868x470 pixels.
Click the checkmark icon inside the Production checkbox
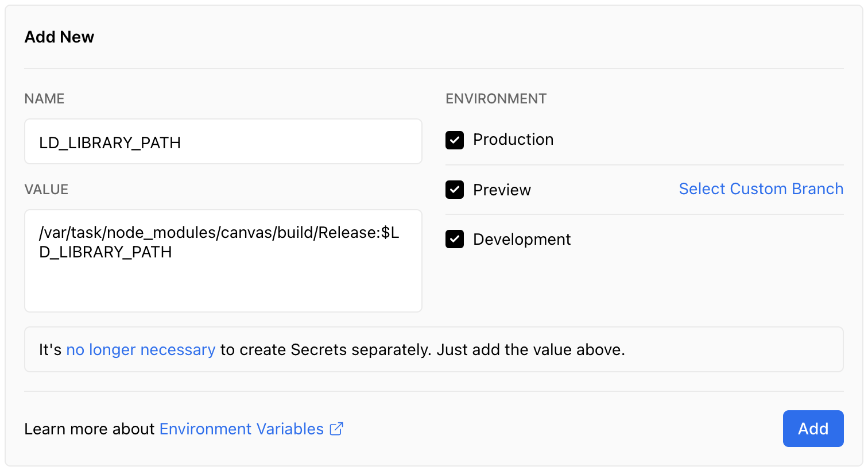click(x=454, y=140)
